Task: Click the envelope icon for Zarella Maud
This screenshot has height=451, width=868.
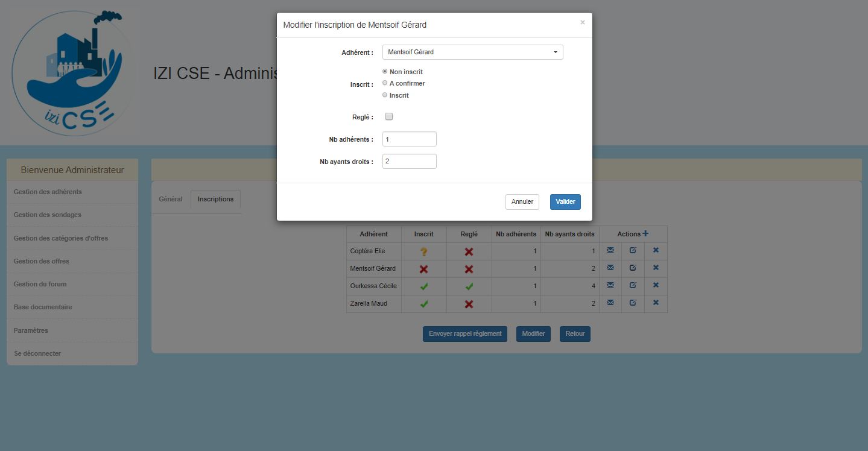Action: [x=610, y=303]
